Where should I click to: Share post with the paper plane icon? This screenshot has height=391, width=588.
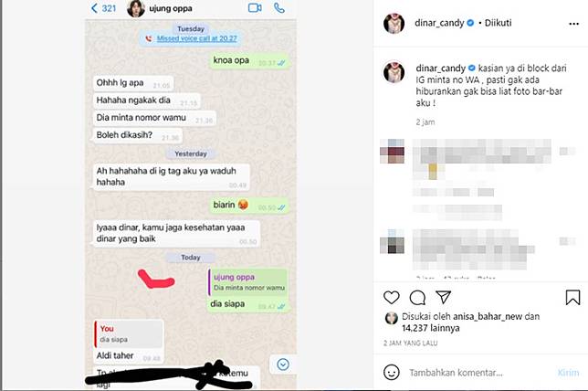[443, 297]
